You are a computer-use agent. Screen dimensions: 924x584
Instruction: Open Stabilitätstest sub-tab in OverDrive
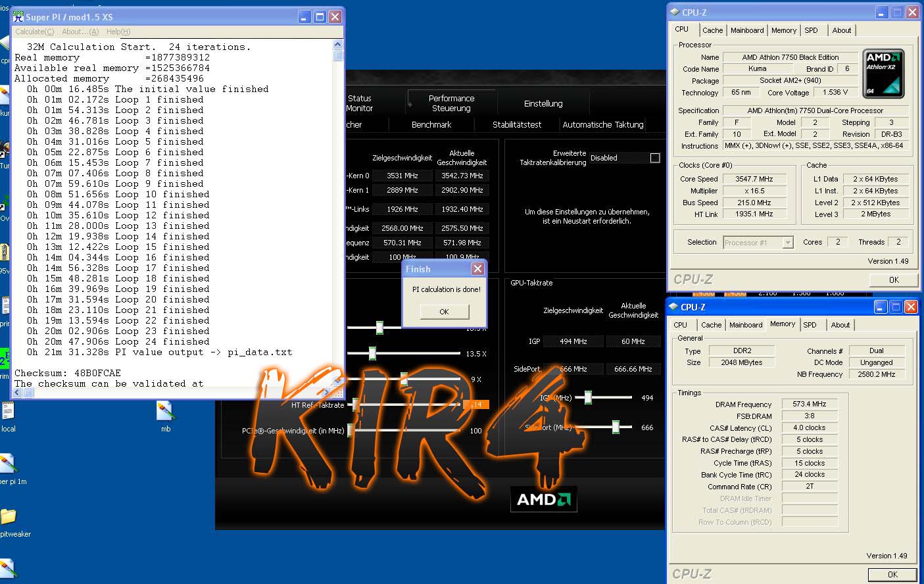(x=517, y=124)
